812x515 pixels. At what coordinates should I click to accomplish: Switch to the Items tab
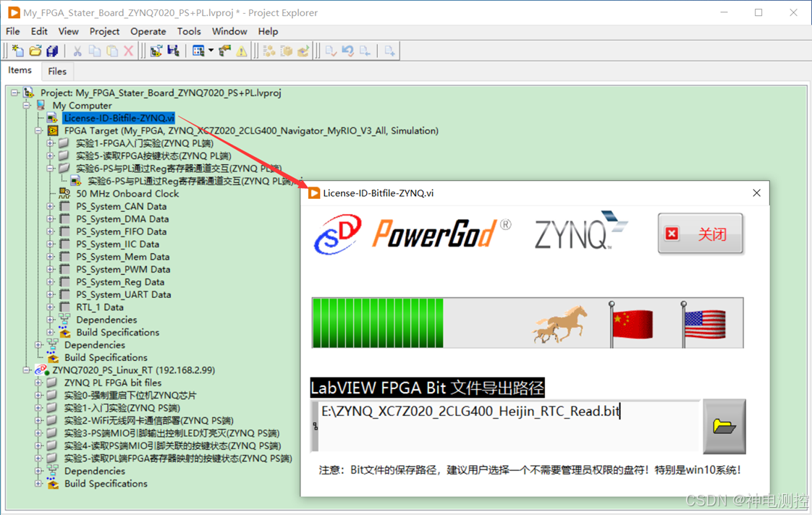(x=20, y=70)
